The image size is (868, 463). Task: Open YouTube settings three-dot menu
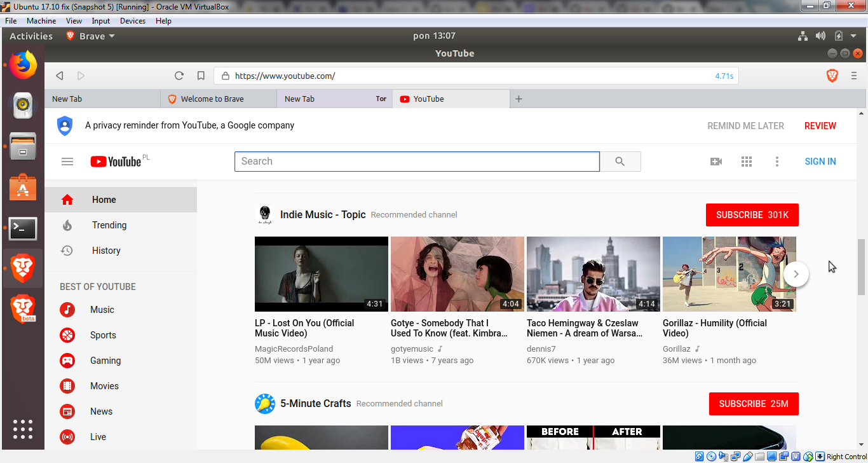(x=776, y=162)
